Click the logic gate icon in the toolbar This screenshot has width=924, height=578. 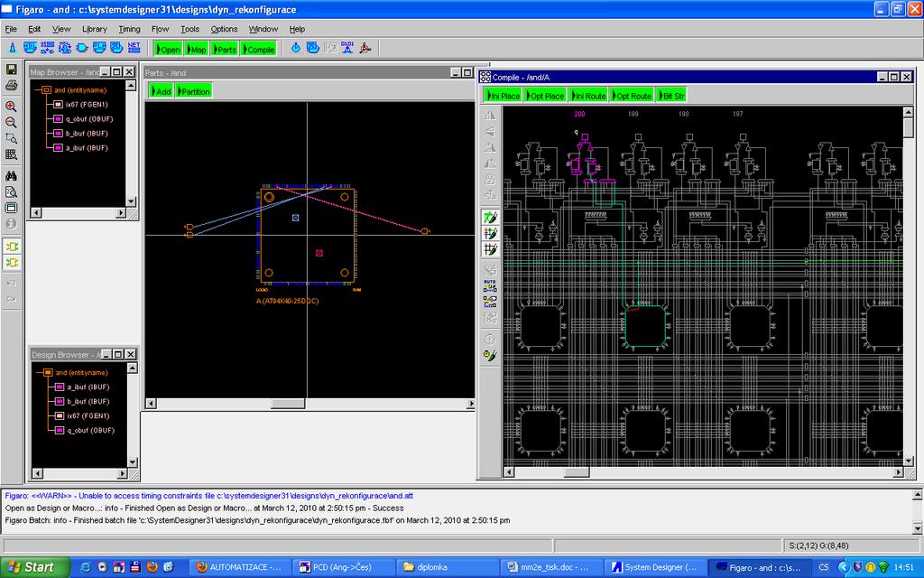[82, 48]
